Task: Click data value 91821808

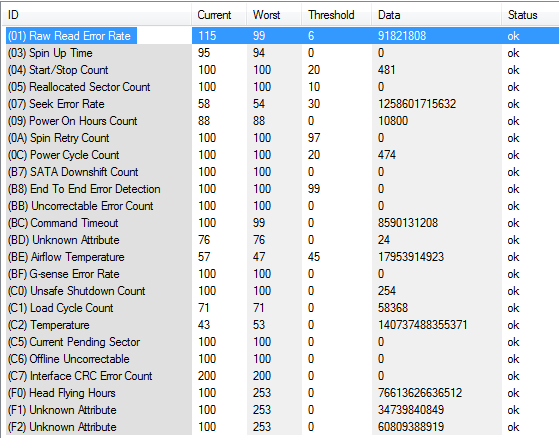Action: pyautogui.click(x=402, y=36)
